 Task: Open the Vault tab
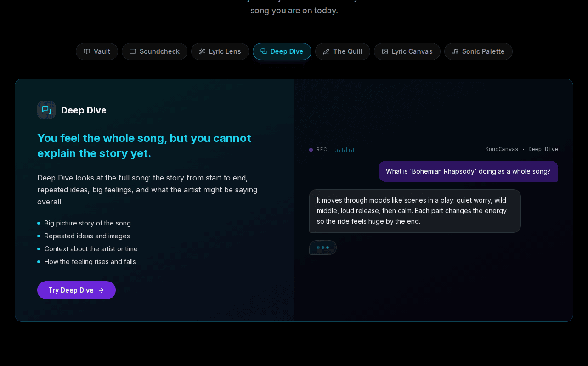97,51
